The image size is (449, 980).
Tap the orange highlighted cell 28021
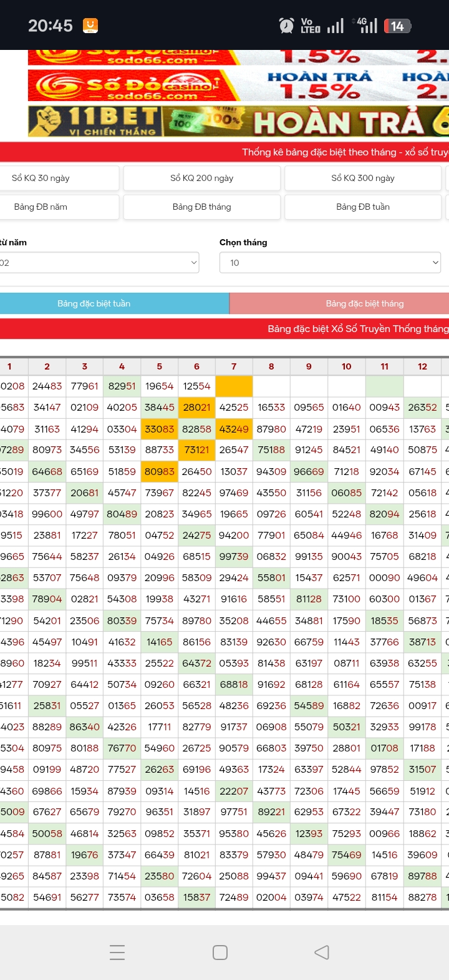point(196,407)
